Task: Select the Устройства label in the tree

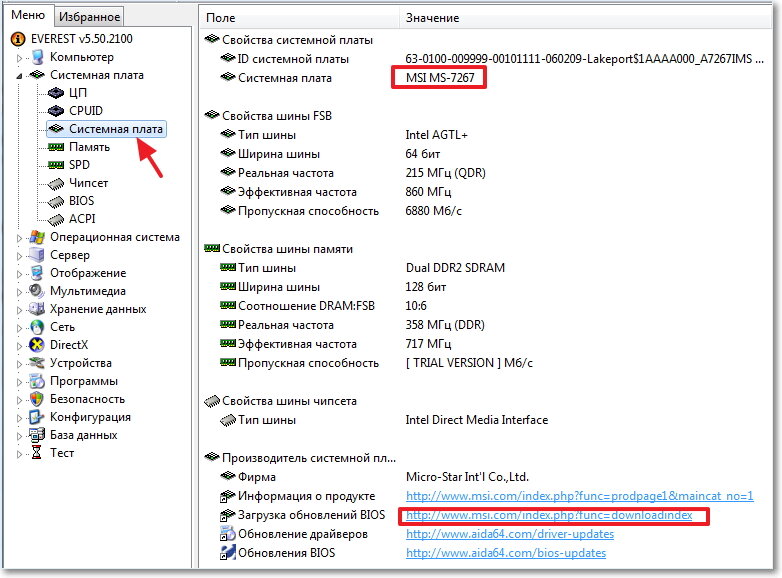Action: point(81,363)
